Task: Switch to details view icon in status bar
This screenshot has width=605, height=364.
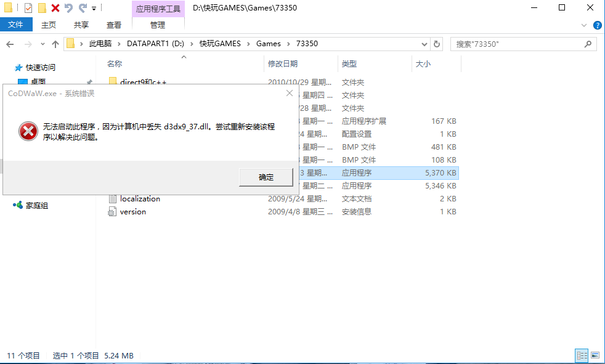Action: pyautogui.click(x=582, y=355)
